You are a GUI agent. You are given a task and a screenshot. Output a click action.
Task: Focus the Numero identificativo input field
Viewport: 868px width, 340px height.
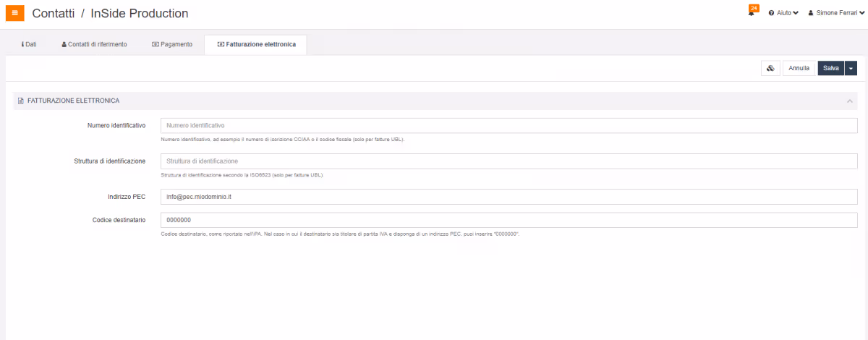(x=509, y=126)
